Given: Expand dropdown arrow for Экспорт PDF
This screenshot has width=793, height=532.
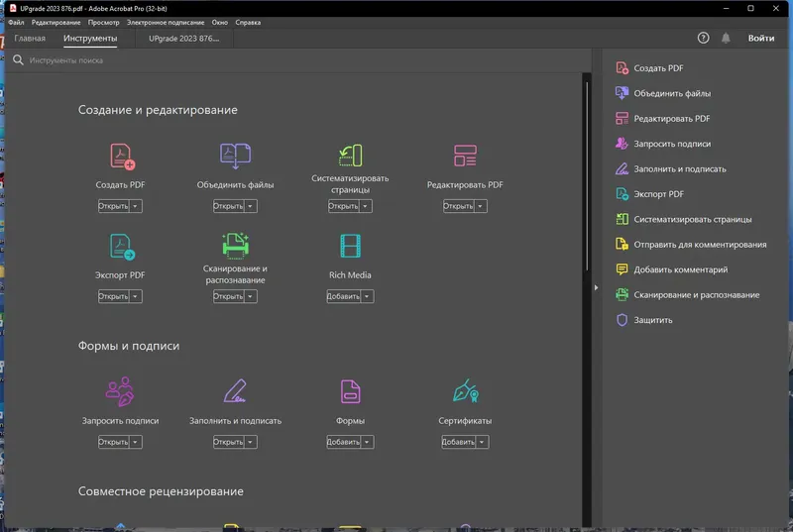Looking at the screenshot, I should coord(136,296).
